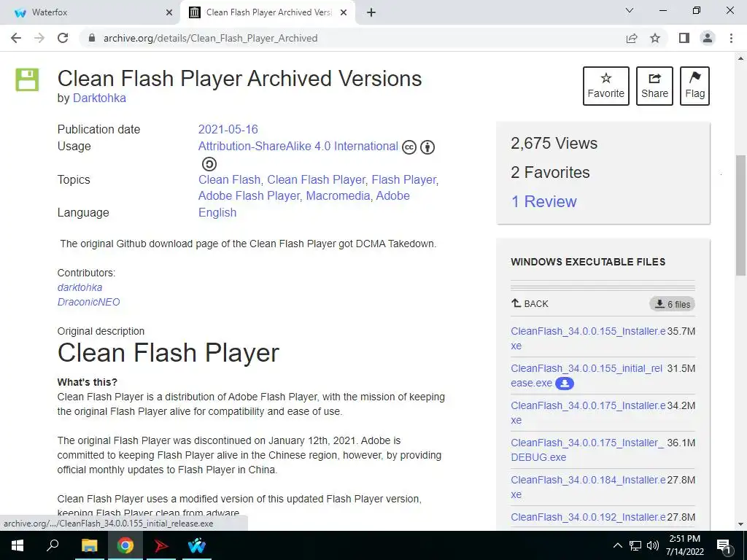Image resolution: width=747 pixels, height=560 pixels.
Task: Flag this item
Action: coord(695,86)
